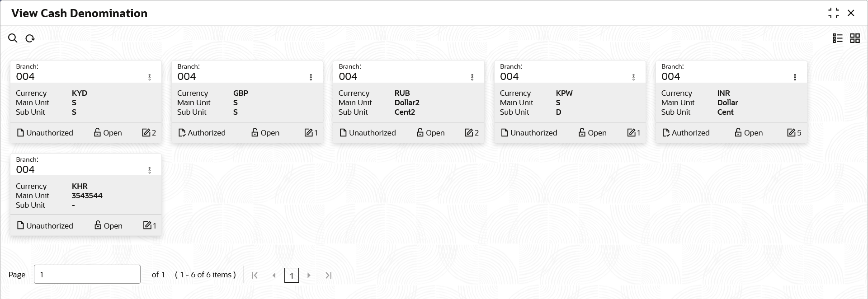Click the KYD card Unauthorized document icon
The width and height of the screenshot is (868, 299).
pyautogui.click(x=20, y=132)
